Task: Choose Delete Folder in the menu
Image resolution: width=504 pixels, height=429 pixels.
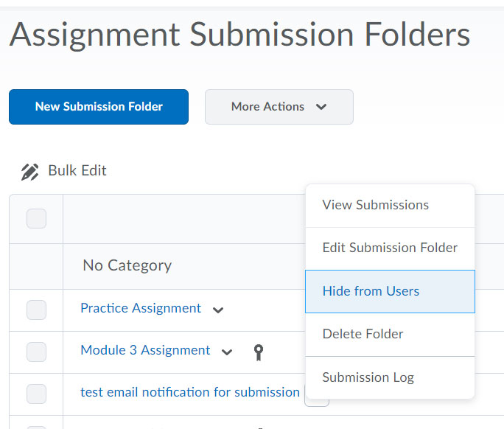Action: tap(363, 334)
